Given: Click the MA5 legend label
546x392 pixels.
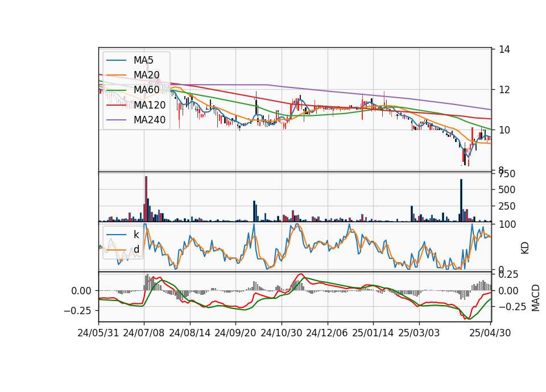Looking at the screenshot, I should (x=143, y=60).
